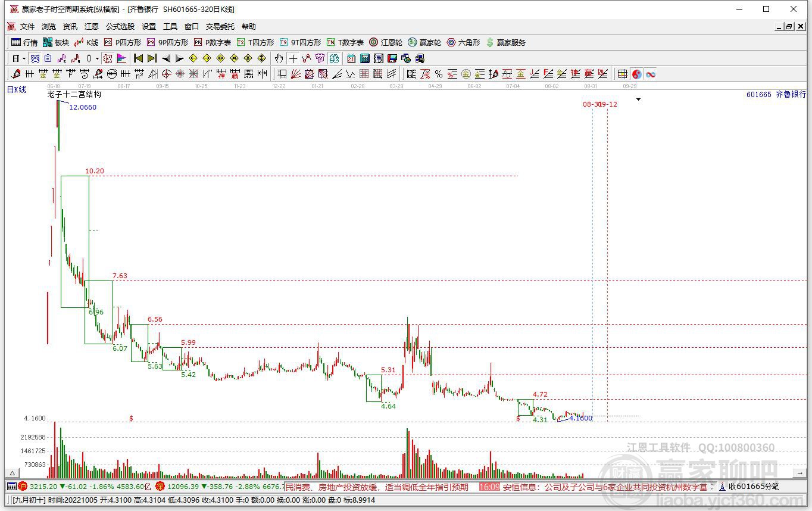The width and height of the screenshot is (812, 511).
Task: Open the 江恩 menu
Action: click(92, 27)
